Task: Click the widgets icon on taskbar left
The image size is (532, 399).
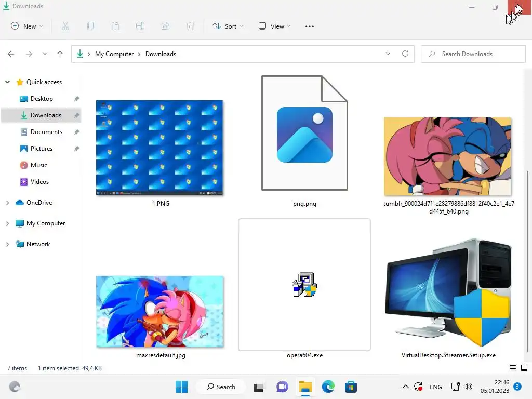Action: coord(15,387)
